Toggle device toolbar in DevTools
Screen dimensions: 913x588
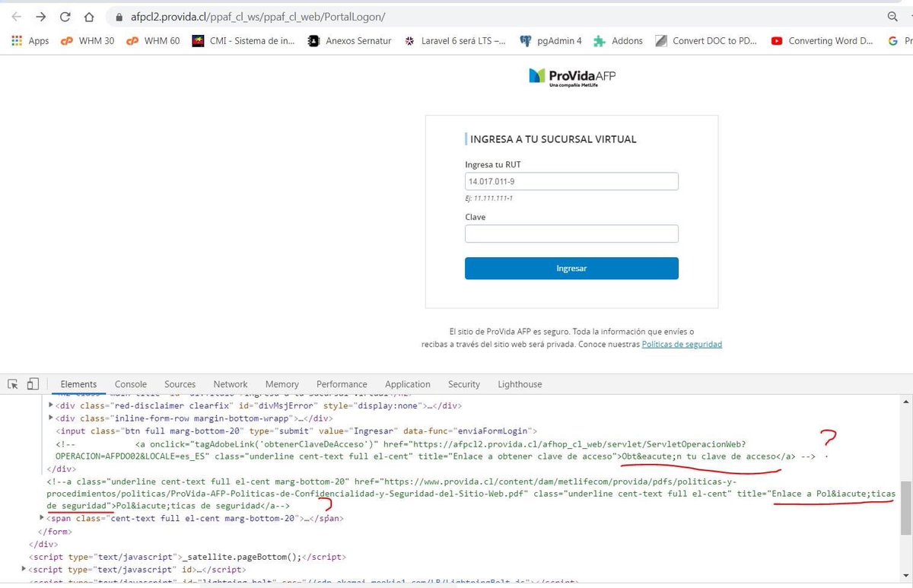click(33, 384)
